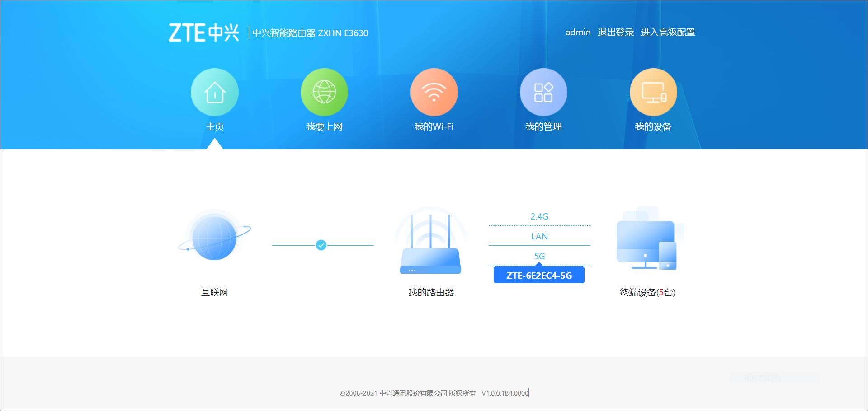Select the 主页 home icon
Viewport: 868px width, 411px height.
215,92
